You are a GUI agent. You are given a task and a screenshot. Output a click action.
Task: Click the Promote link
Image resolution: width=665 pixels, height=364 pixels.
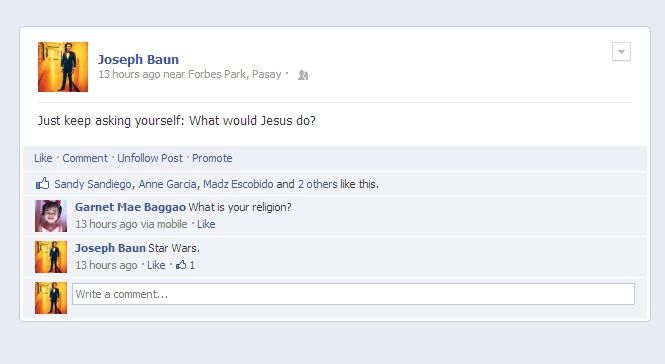pos(212,158)
